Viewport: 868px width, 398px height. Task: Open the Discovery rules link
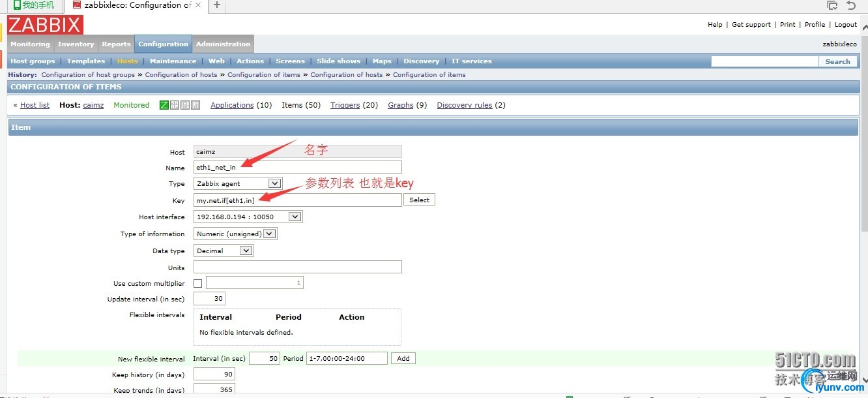(x=465, y=105)
